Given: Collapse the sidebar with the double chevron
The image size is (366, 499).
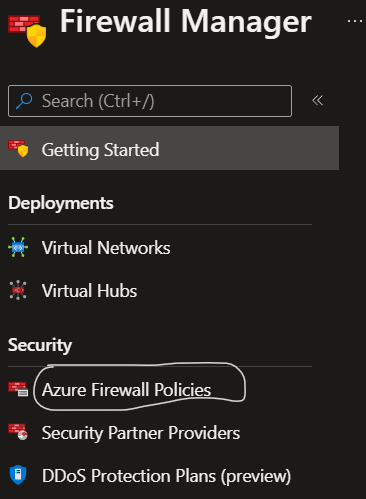Looking at the screenshot, I should coord(318,100).
